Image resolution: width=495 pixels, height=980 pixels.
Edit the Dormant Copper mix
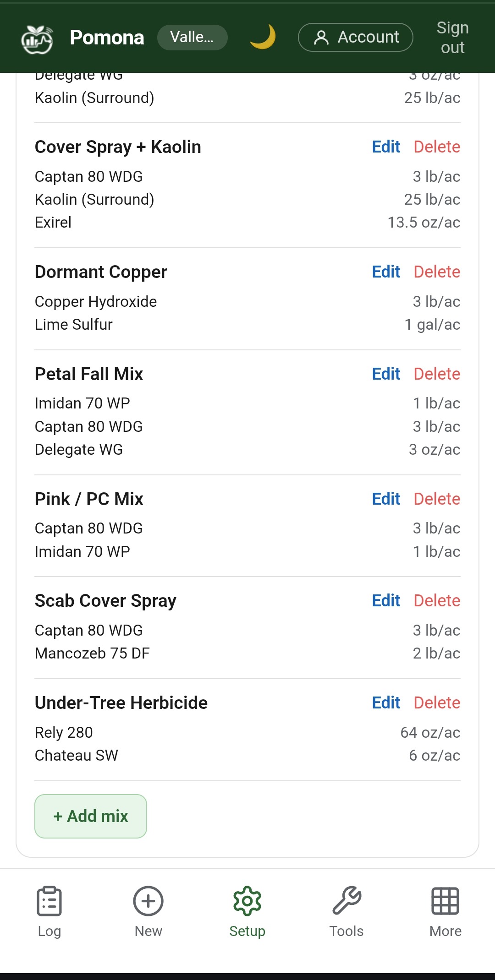[x=386, y=272]
